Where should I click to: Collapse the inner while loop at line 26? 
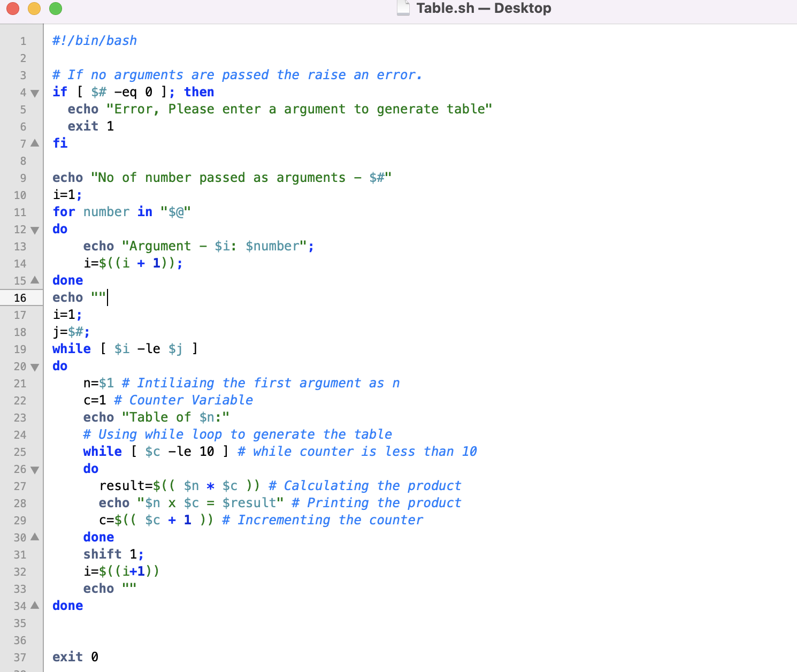34,469
